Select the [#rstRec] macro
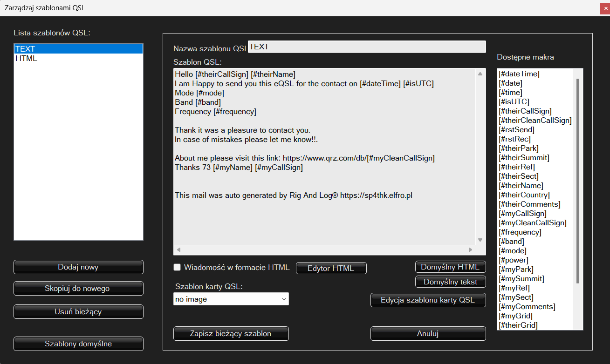This screenshot has height=364, width=610. pos(514,139)
